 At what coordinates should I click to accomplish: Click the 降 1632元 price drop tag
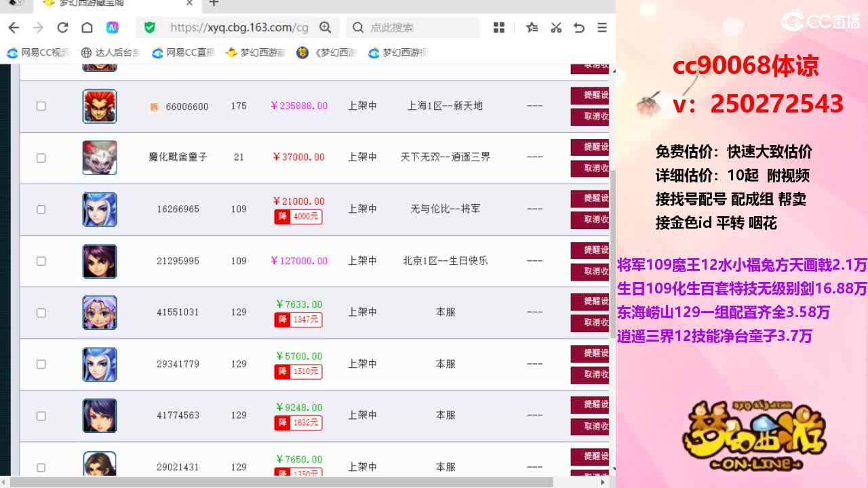[298, 423]
